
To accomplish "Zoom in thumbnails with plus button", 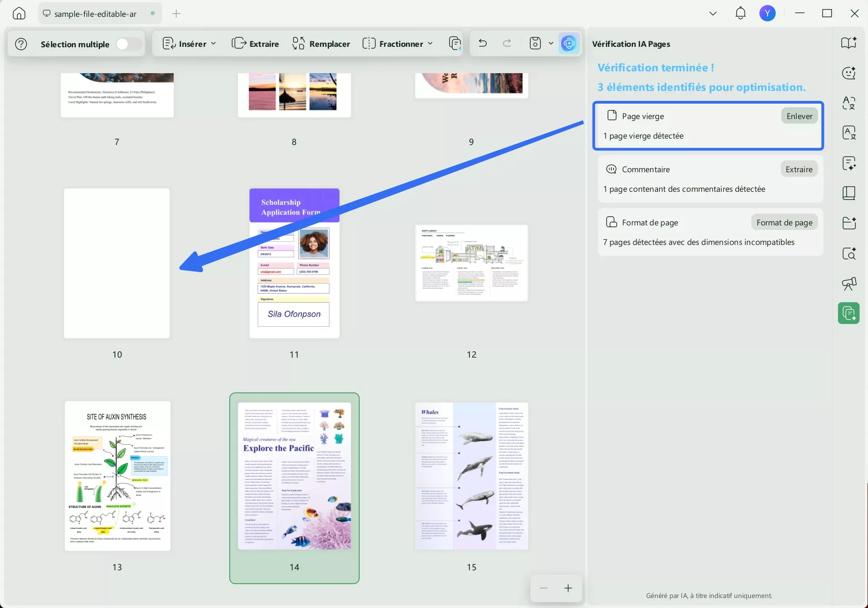I will point(568,588).
